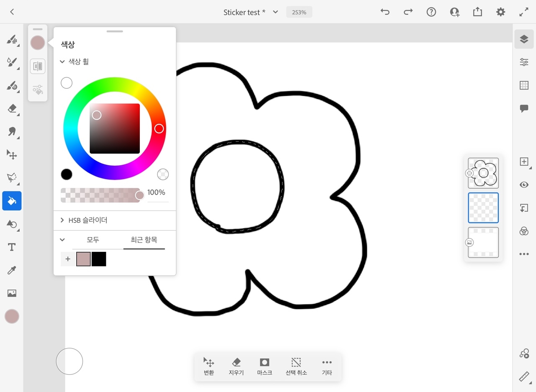Select the Type tool
536x392 pixels.
[12, 247]
